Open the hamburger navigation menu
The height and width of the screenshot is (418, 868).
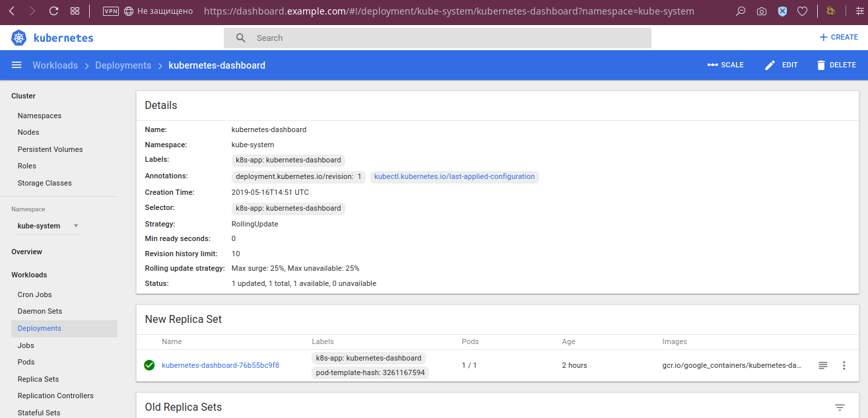pos(17,65)
